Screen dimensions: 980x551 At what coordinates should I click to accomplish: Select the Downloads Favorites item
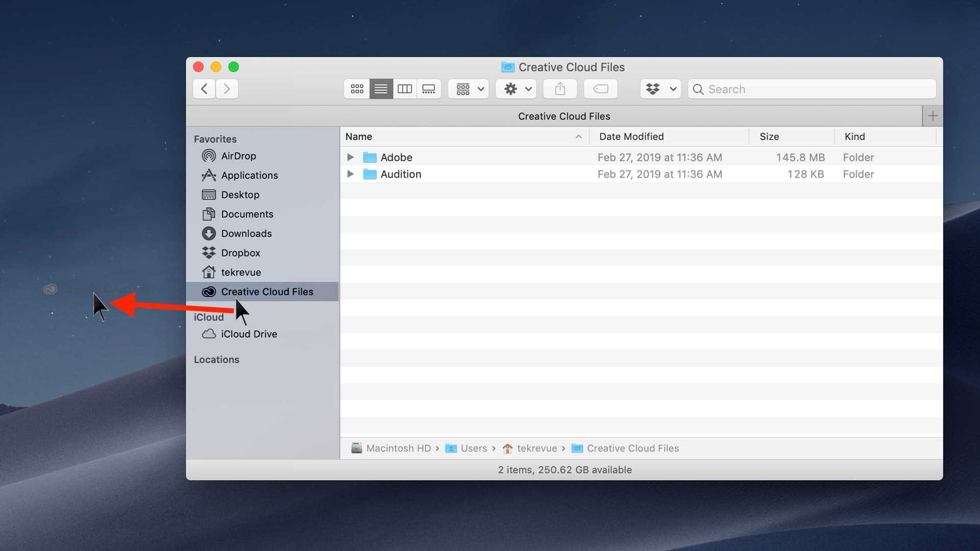coord(247,234)
